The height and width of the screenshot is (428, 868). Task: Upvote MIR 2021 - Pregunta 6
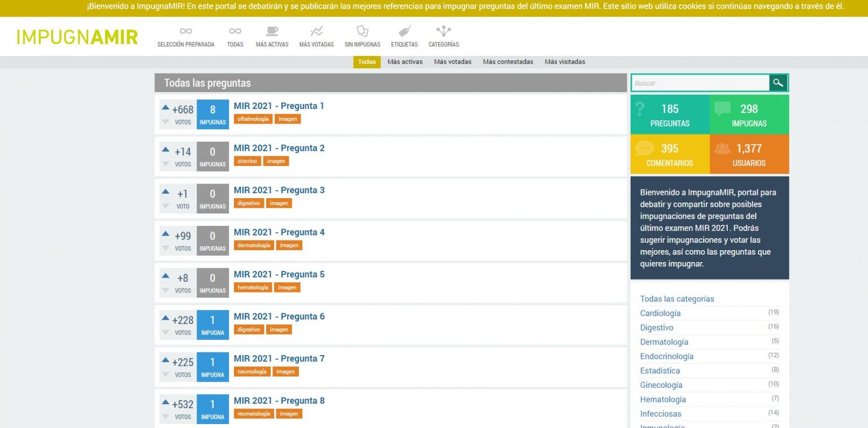[166, 317]
